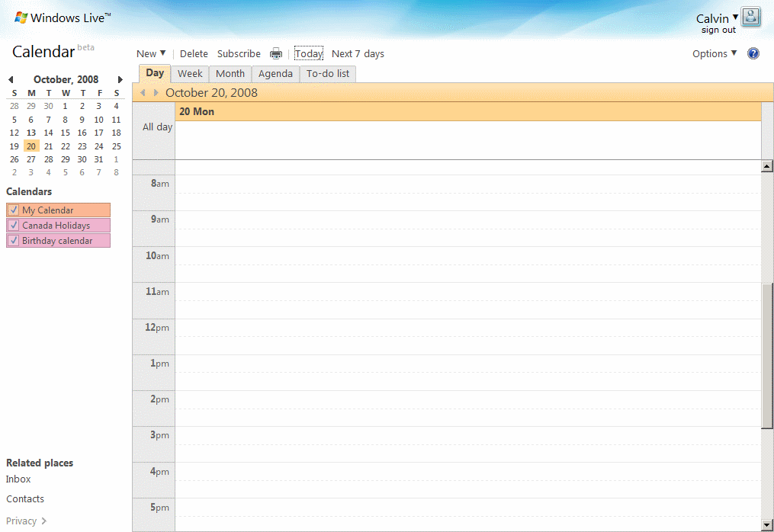Screen dimensions: 774x532
Task: Select the highlighted date 20 in mini calendar
Action: pyautogui.click(x=31, y=146)
